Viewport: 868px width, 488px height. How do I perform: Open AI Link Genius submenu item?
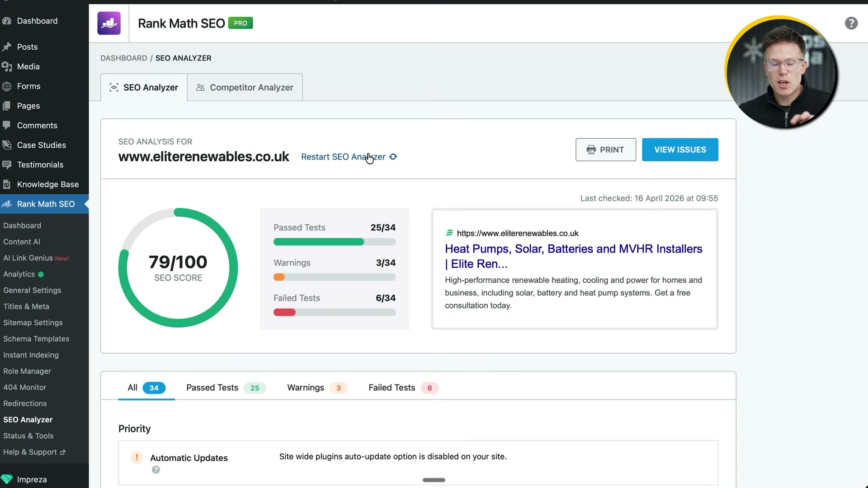[36, 258]
